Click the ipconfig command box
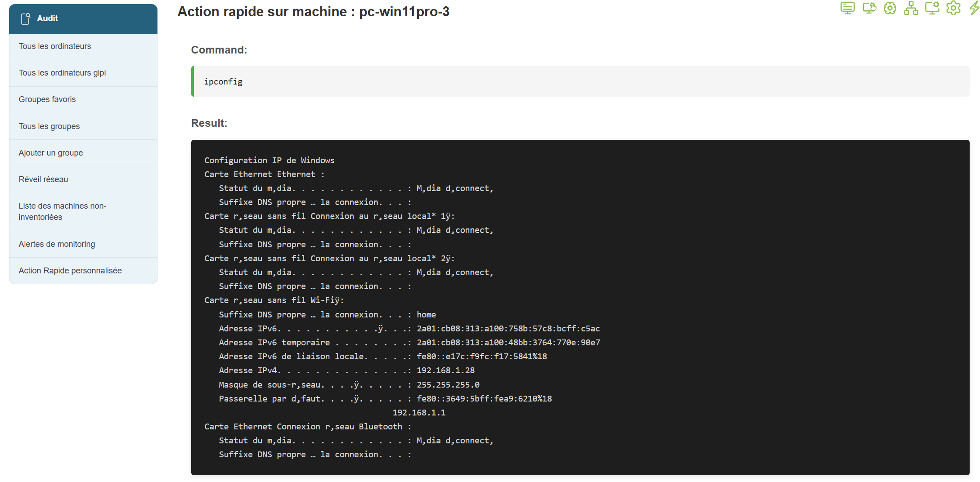This screenshot has width=980, height=482. (580, 81)
